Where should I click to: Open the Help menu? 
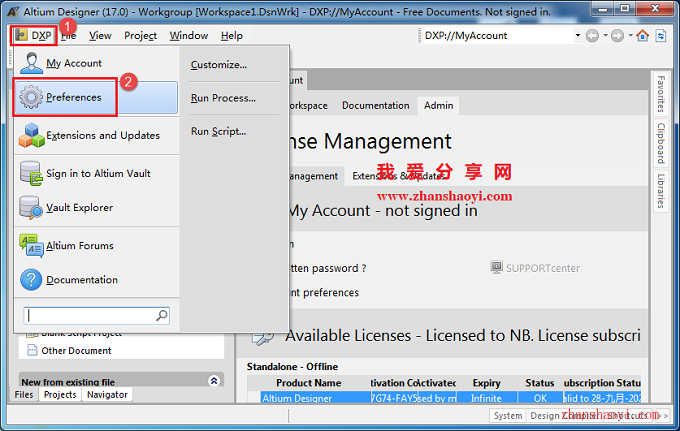[232, 36]
